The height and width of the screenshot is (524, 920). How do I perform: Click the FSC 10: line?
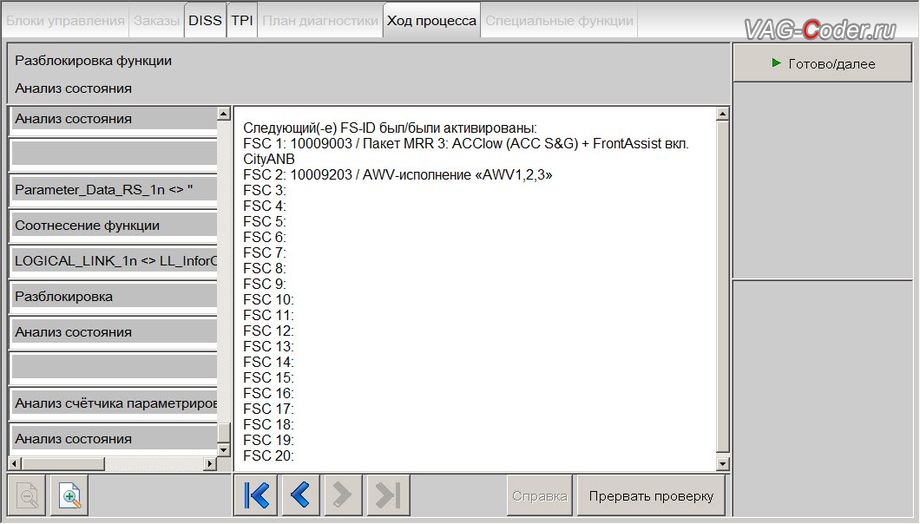(x=268, y=299)
